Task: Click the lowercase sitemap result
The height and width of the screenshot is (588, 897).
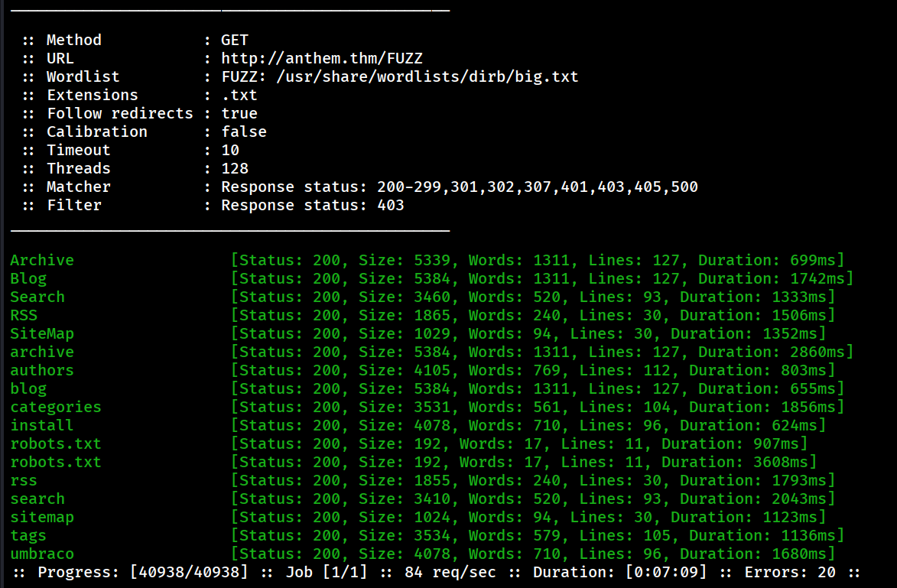Action: coord(42,517)
